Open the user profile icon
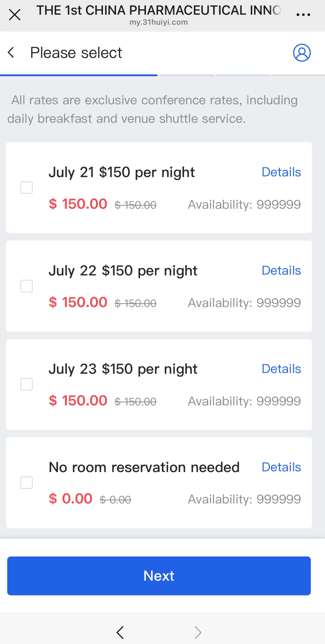Viewport: 325px width, 644px height. pos(302,53)
